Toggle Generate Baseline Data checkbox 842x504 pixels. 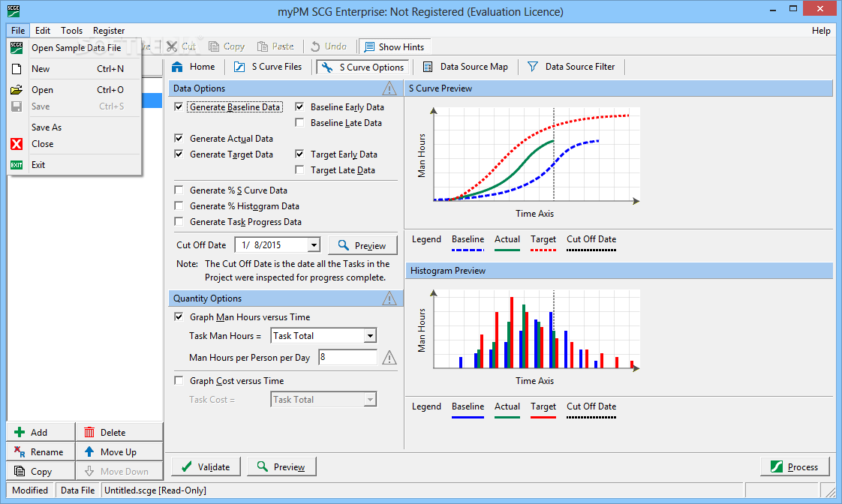tap(179, 106)
